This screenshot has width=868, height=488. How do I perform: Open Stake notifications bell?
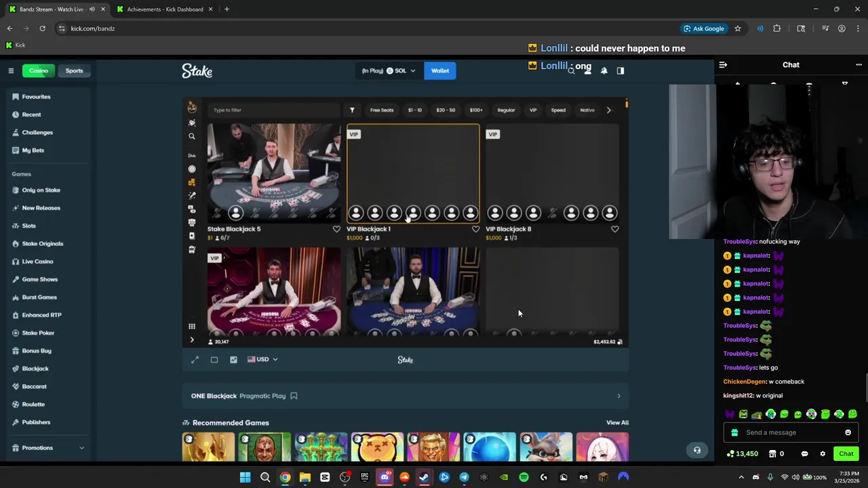pos(604,70)
